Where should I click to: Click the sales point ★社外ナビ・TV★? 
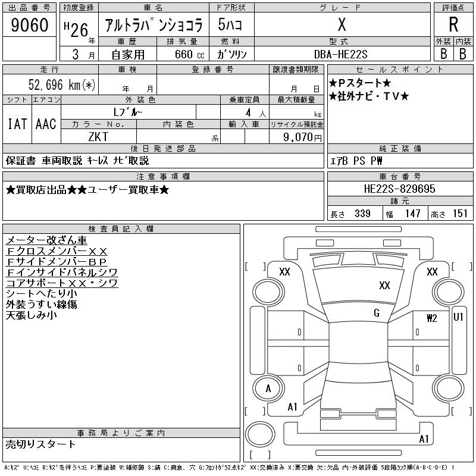click(369, 96)
